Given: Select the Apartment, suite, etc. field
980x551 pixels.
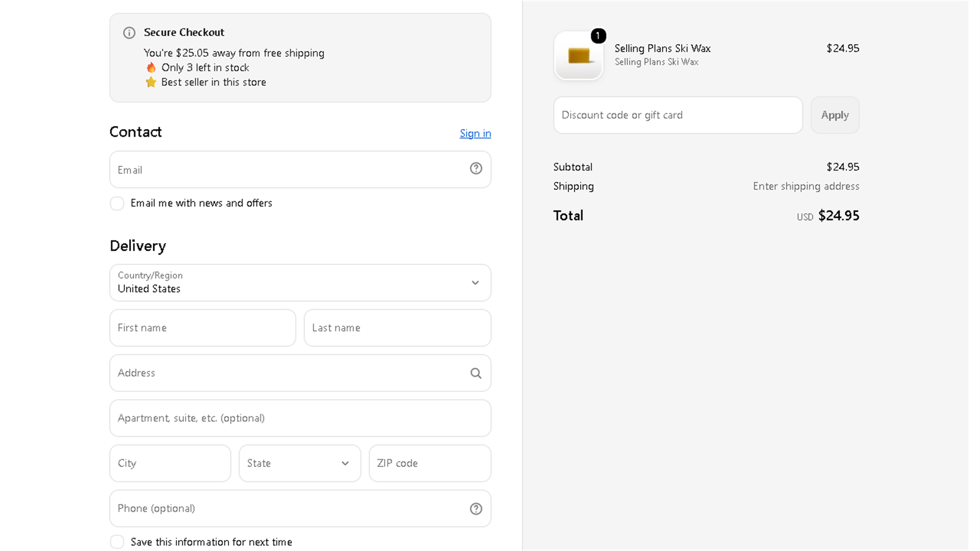Looking at the screenshot, I should click(x=300, y=418).
